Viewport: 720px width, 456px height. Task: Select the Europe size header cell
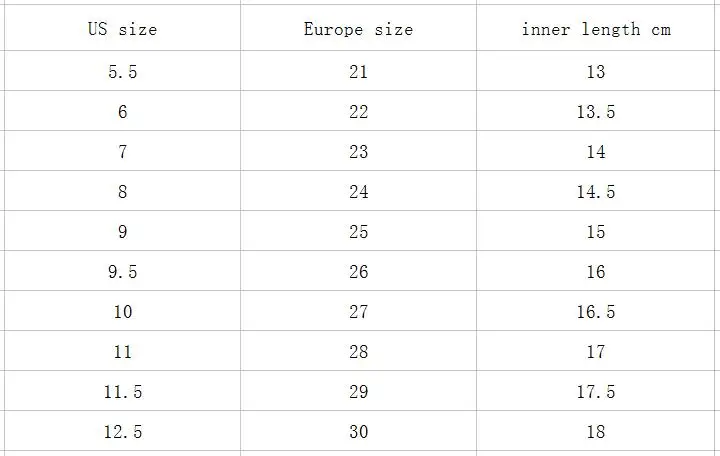[359, 28]
